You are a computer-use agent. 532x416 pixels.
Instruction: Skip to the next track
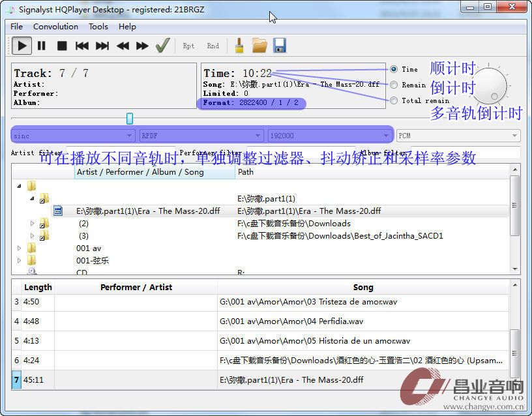coord(102,46)
